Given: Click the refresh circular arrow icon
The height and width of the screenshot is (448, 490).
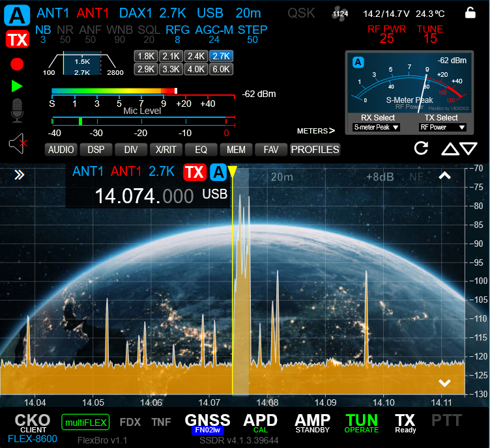Looking at the screenshot, I should click(421, 148).
